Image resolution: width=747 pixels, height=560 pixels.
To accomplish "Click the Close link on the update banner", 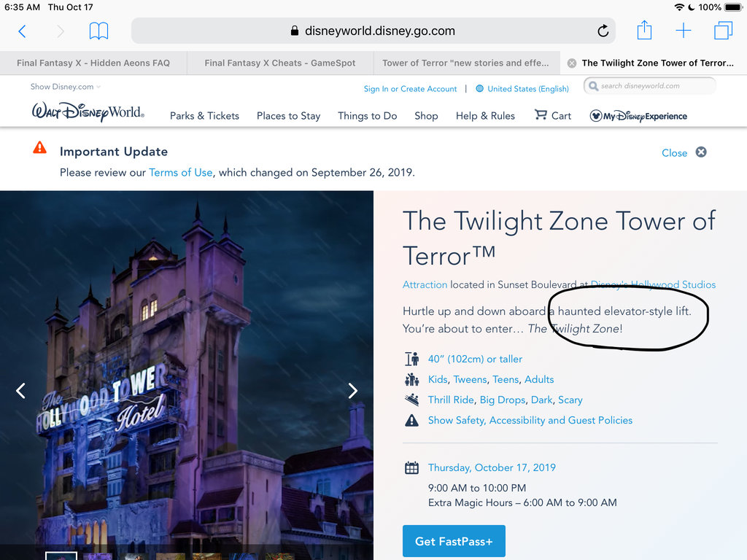I will click(x=674, y=153).
